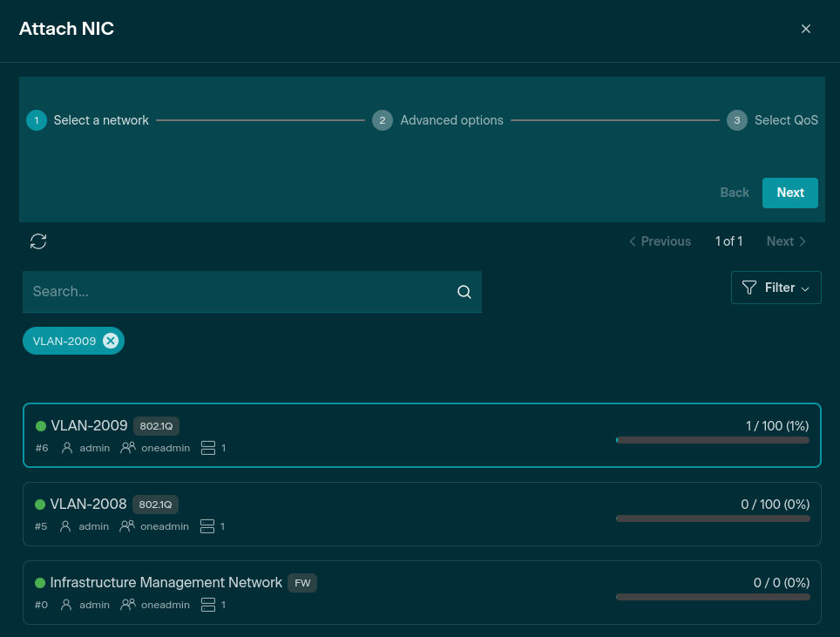Screen dimensions: 840x637
Task: Click the refresh networks icon
Action: [x=38, y=241]
